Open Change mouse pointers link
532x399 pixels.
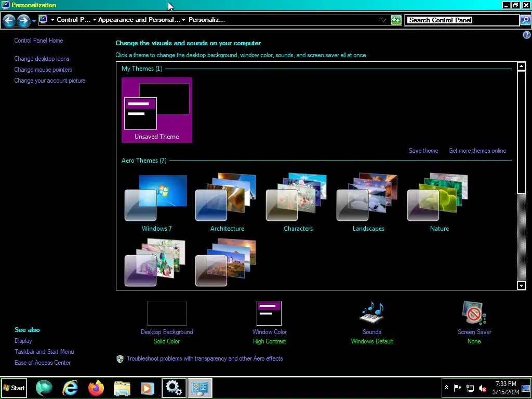coord(43,70)
